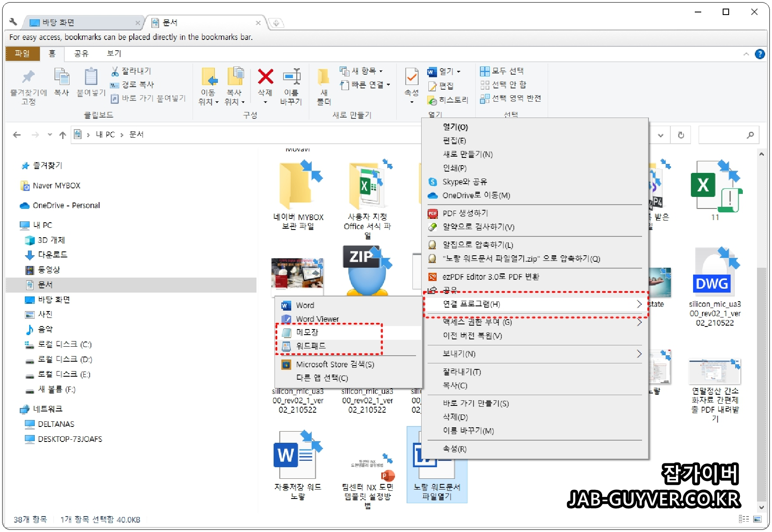This screenshot has width=772, height=532.
Task: Select 연결 프로그램(H) menu entry
Action: pyautogui.click(x=535, y=304)
